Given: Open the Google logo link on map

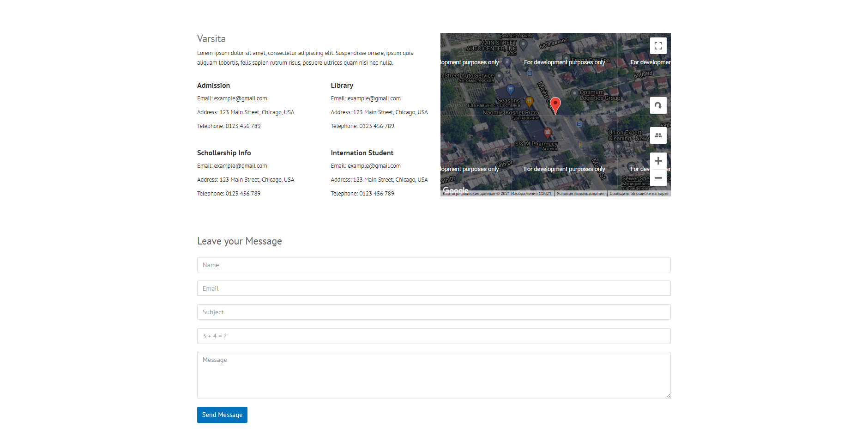Looking at the screenshot, I should pos(455,190).
